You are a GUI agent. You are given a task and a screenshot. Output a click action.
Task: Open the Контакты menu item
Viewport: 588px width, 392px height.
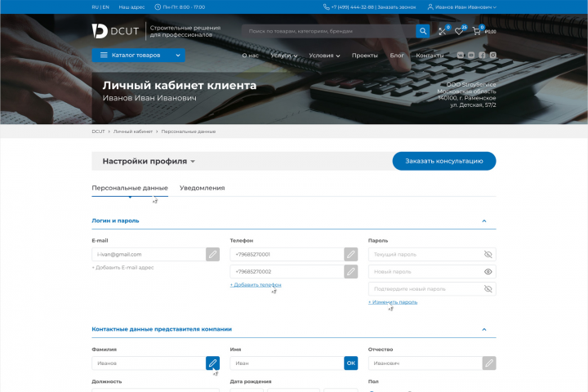[x=430, y=56]
